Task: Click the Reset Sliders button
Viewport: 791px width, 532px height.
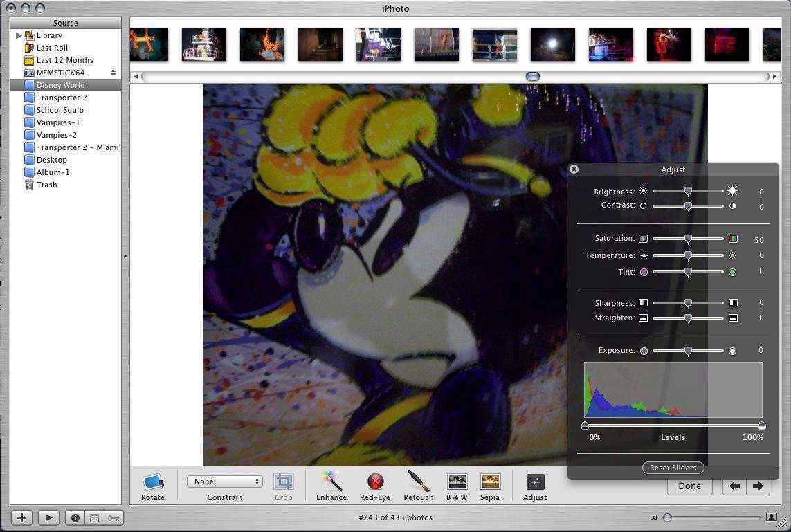Action: pos(673,468)
